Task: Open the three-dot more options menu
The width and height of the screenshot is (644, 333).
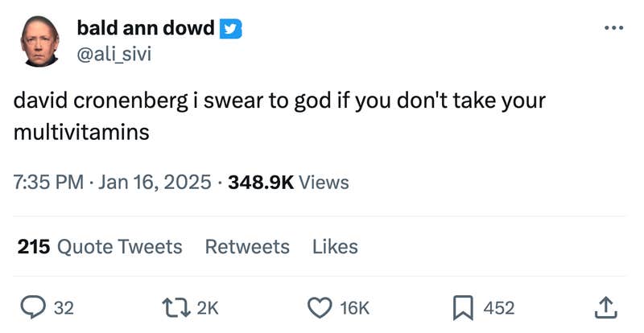Action: point(613,29)
